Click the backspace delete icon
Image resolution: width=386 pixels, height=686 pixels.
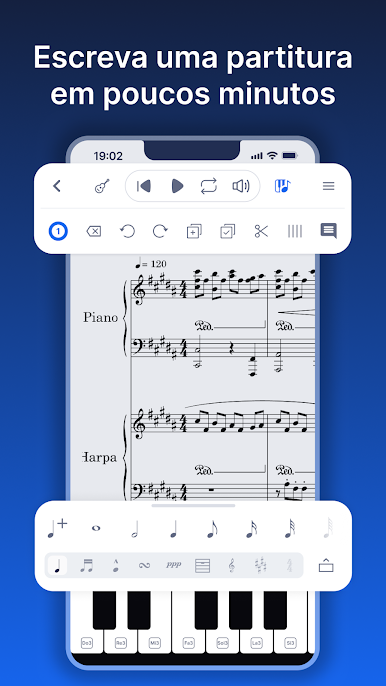click(x=94, y=231)
